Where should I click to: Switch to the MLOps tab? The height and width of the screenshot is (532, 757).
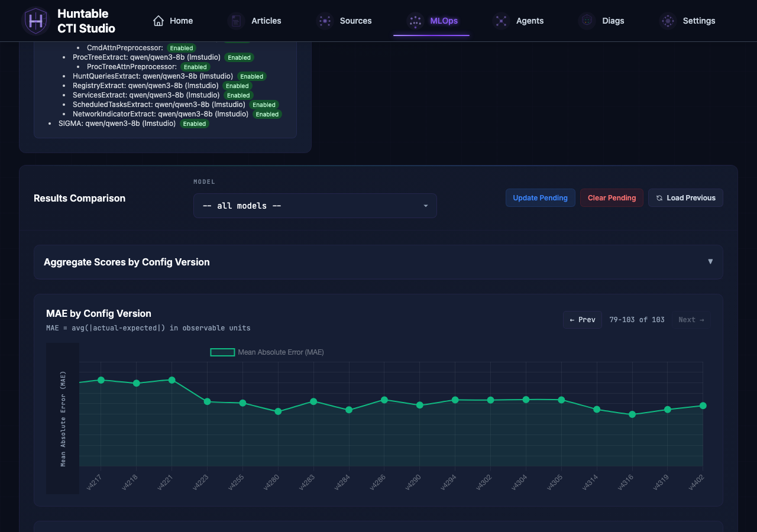pos(432,21)
